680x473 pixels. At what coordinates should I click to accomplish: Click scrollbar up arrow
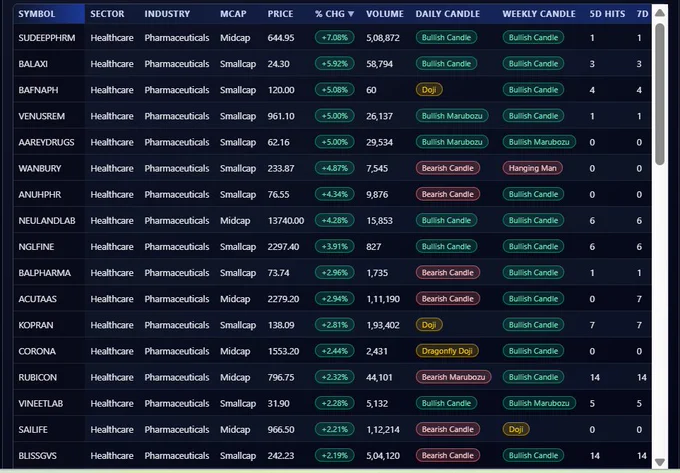point(660,13)
